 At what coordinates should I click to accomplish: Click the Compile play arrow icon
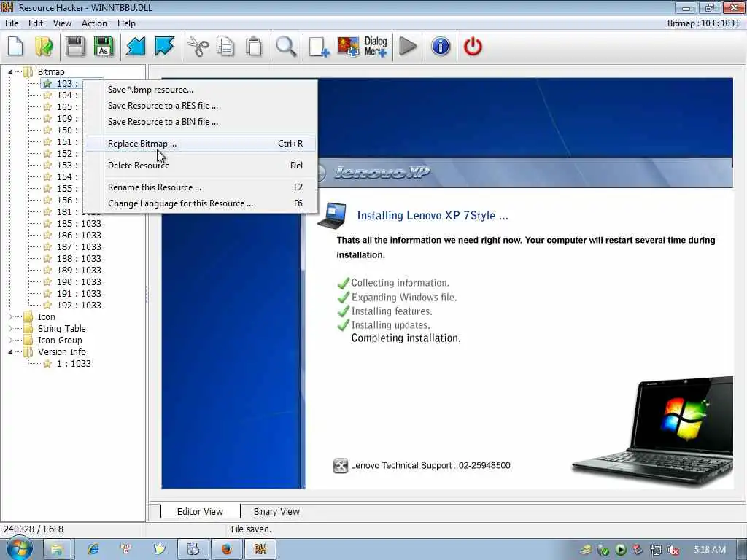(x=408, y=47)
